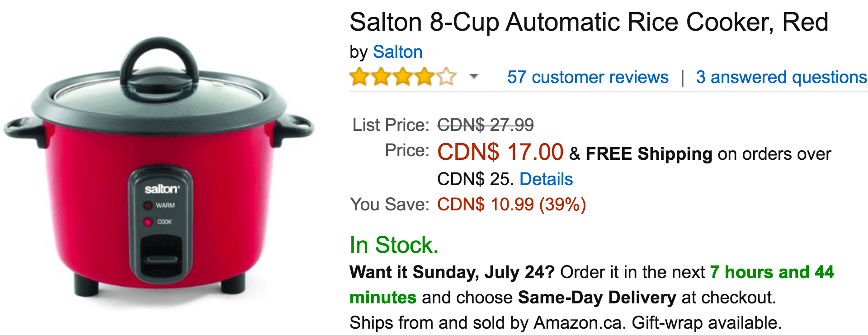The height and width of the screenshot is (335, 868).
Task: Click the CDN$ 17.00 price
Action: click(x=500, y=152)
